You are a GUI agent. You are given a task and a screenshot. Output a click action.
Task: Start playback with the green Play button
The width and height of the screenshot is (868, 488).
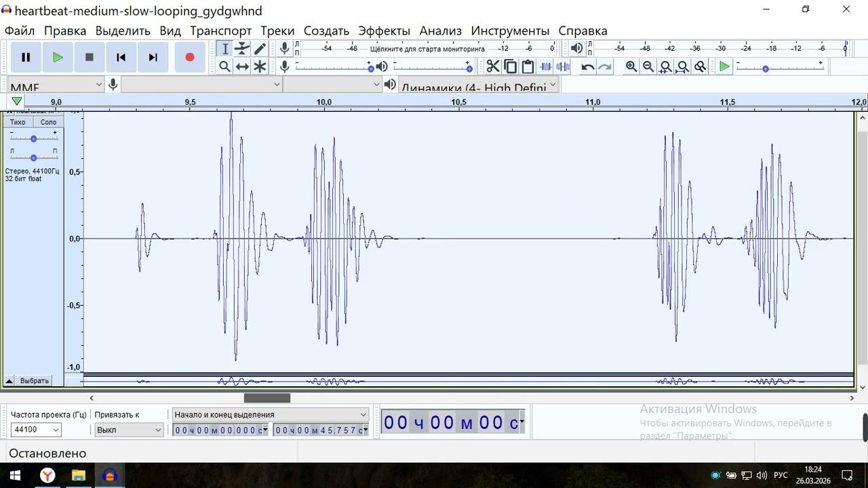[58, 58]
